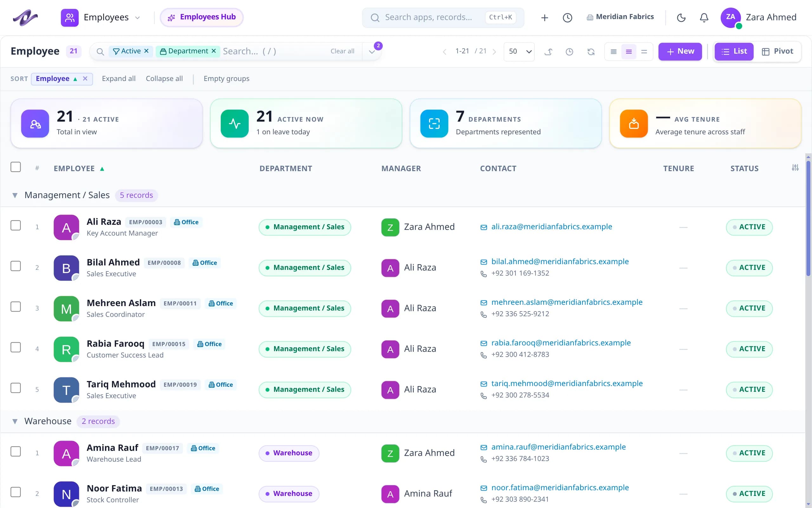Check the box for Mehreen Aslam
This screenshot has width=812, height=508.
tap(16, 307)
